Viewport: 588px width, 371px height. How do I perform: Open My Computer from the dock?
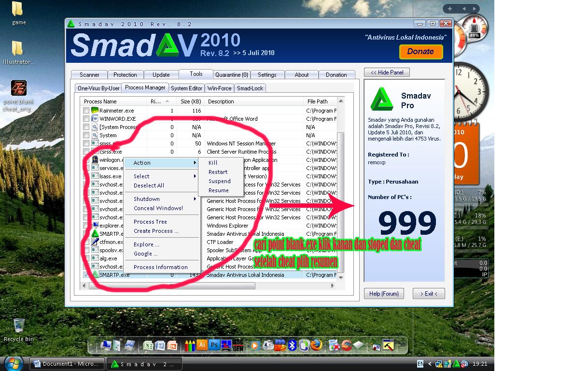pyautogui.click(x=107, y=345)
